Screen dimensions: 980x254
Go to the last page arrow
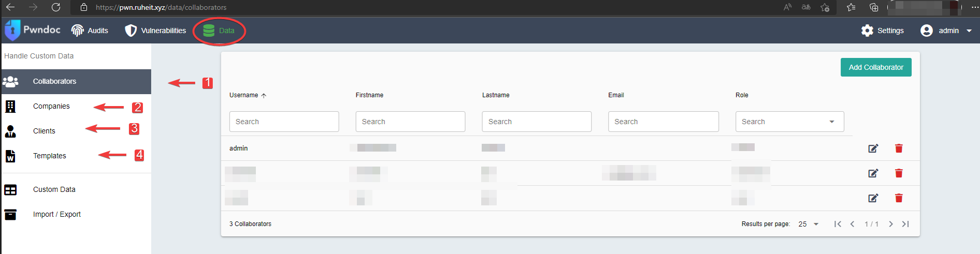(905, 224)
